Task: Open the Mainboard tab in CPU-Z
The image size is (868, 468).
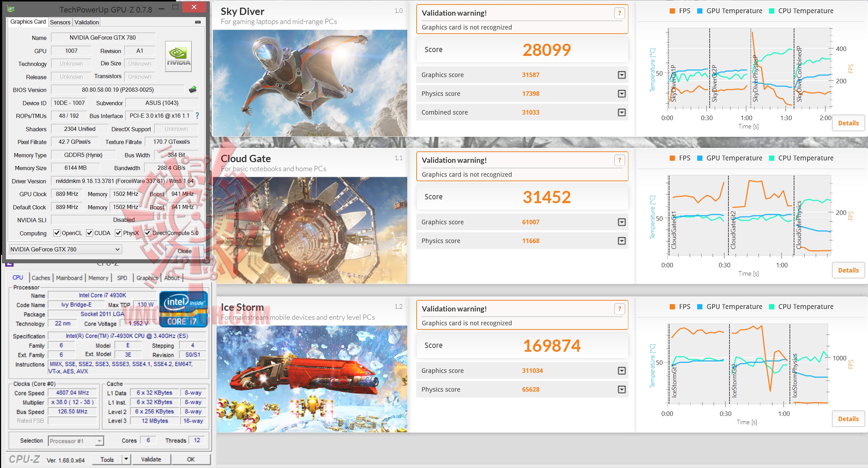Action: 69,278
